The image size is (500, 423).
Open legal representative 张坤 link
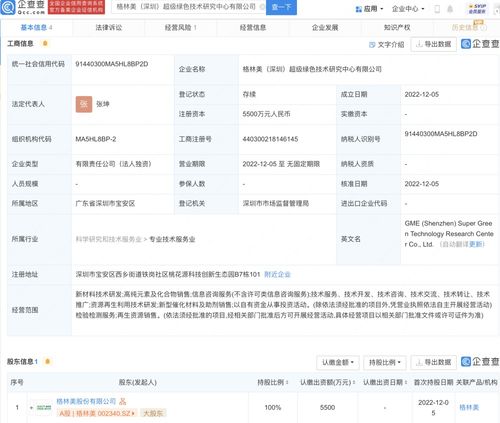tap(103, 104)
